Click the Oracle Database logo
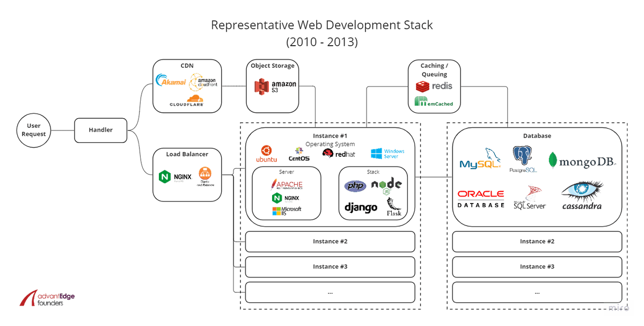Image resolution: width=644 pixels, height=326 pixels. 481,198
